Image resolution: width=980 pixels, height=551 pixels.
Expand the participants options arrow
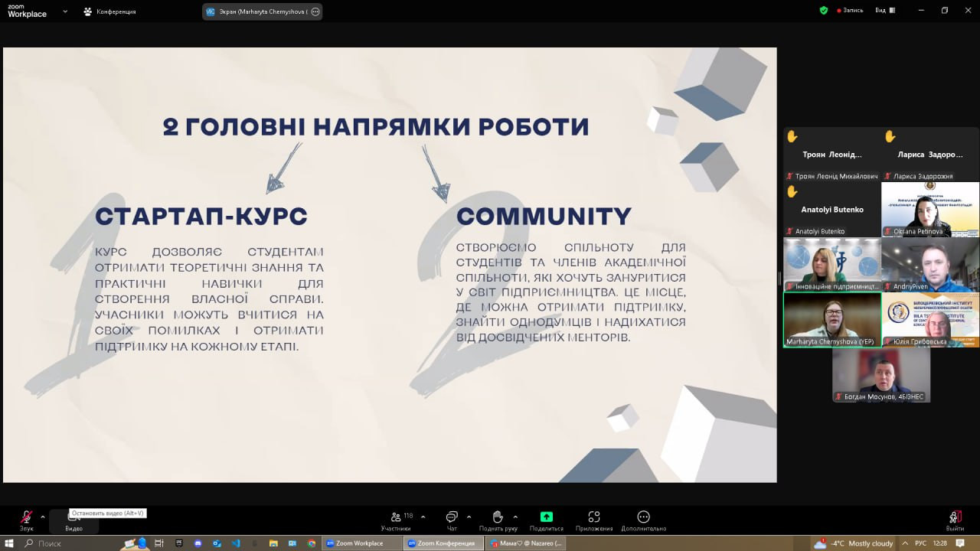pyautogui.click(x=423, y=517)
